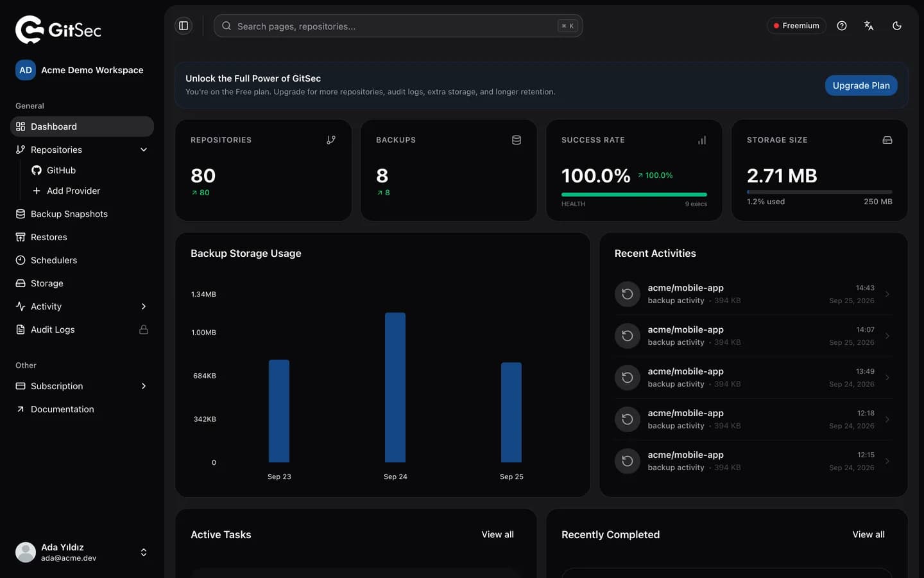Screen dimensions: 924x578
Task: Open the Restores page
Action: pos(82,237)
